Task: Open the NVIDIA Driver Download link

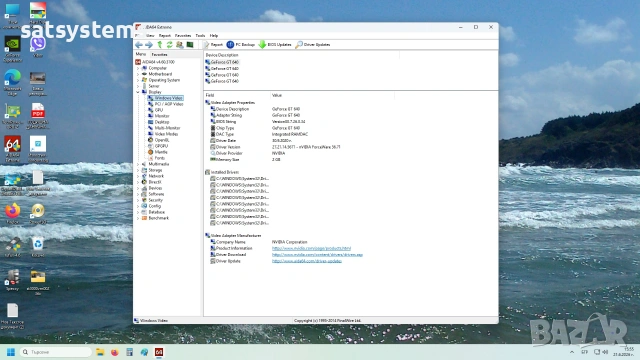Action: tap(317, 255)
